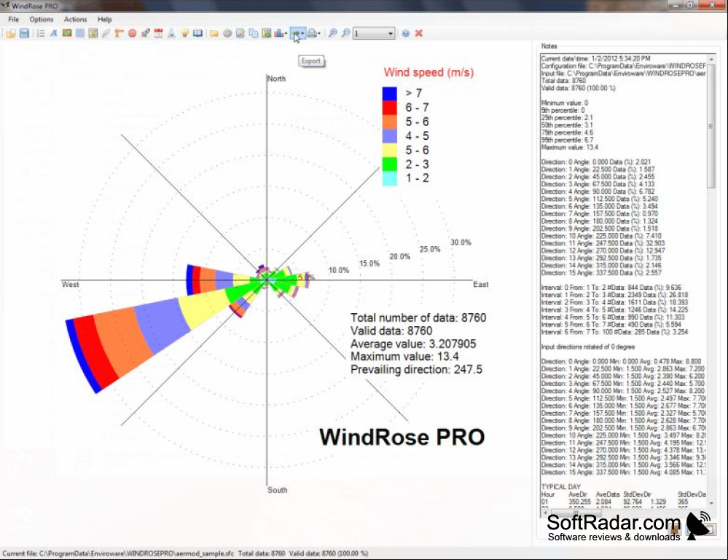Click the red X toolbar icon

419,33
